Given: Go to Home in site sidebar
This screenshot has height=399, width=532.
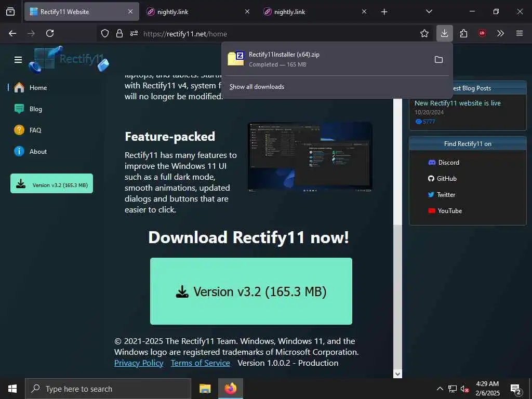Looking at the screenshot, I should 38,87.
